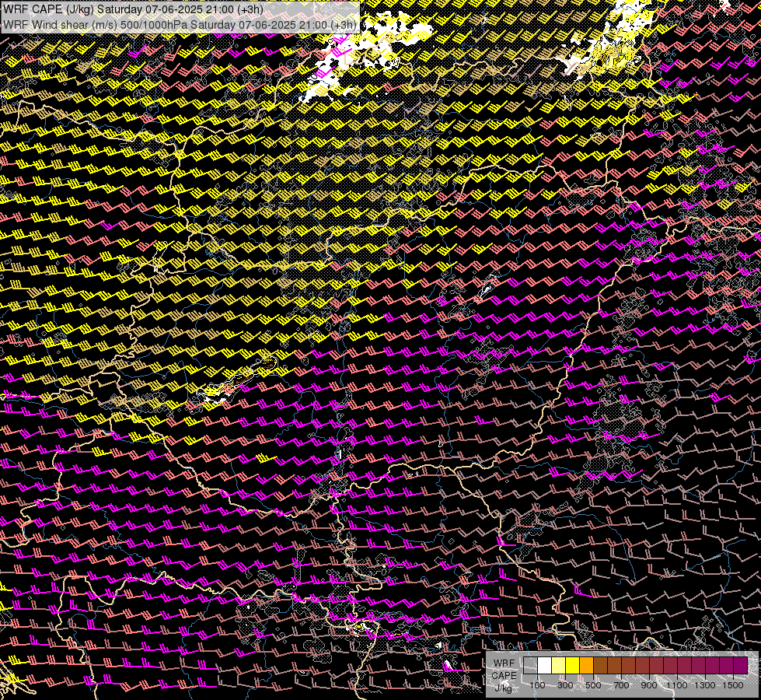Image resolution: width=761 pixels, height=700 pixels.
Task: Click legend value '300'
Action: 565,685
